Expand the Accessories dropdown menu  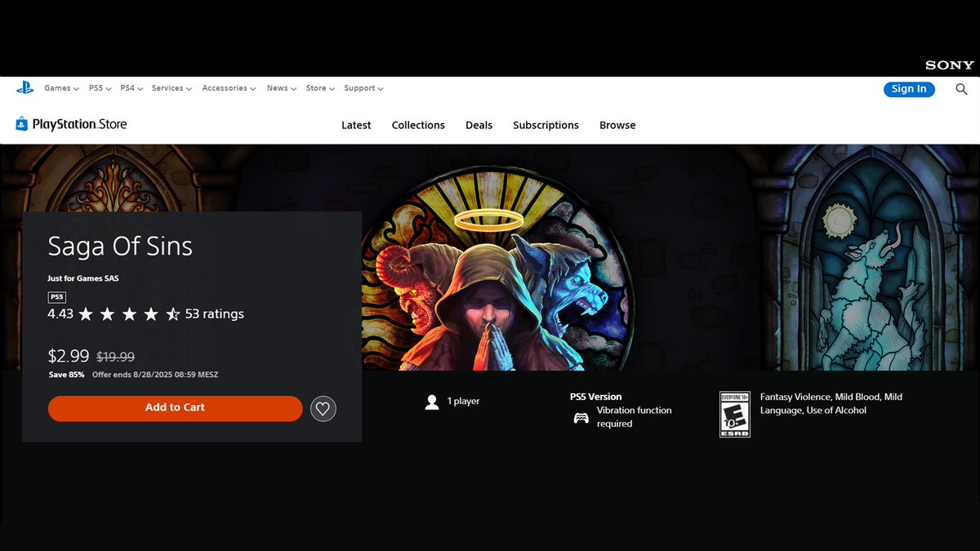pos(229,88)
